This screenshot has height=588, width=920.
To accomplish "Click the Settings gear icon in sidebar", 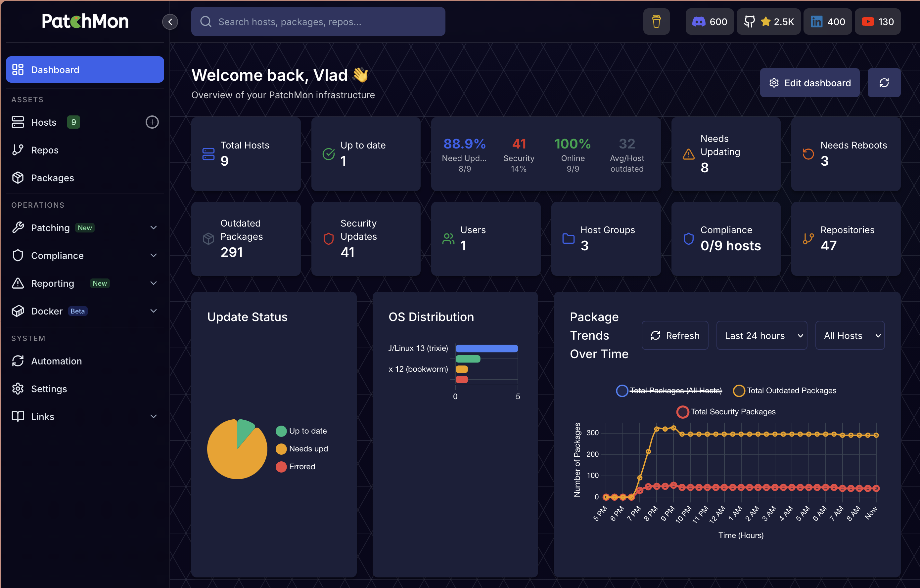I will click(x=18, y=389).
